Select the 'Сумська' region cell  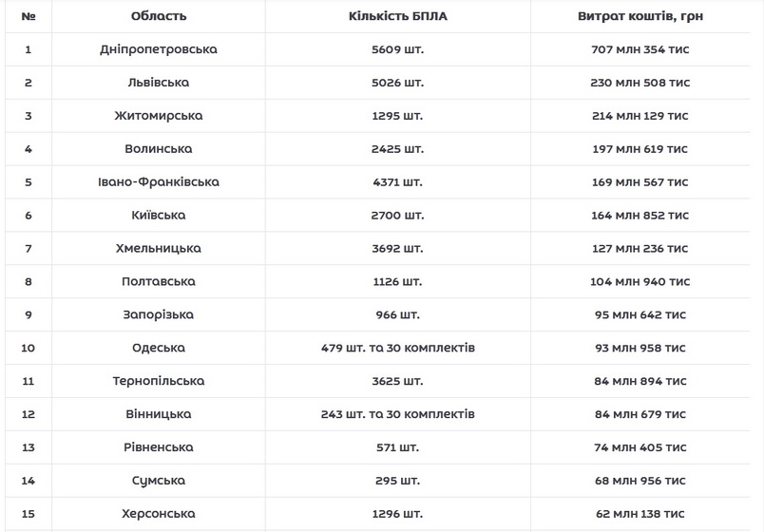point(159,481)
